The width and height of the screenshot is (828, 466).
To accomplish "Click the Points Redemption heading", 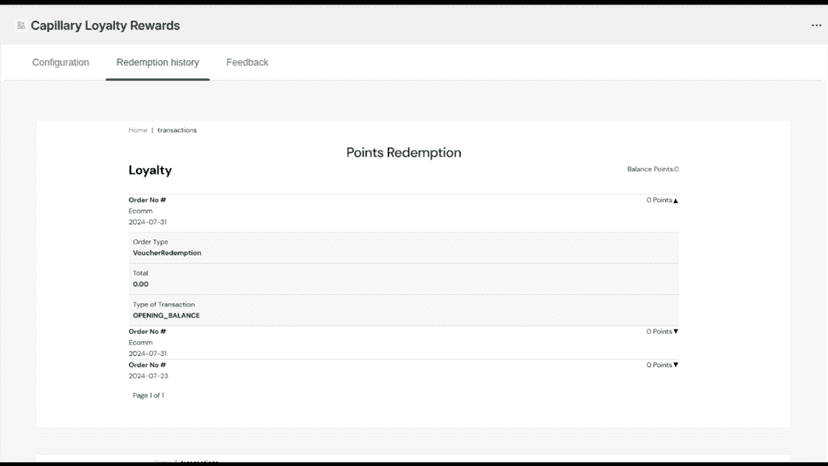I will (403, 153).
